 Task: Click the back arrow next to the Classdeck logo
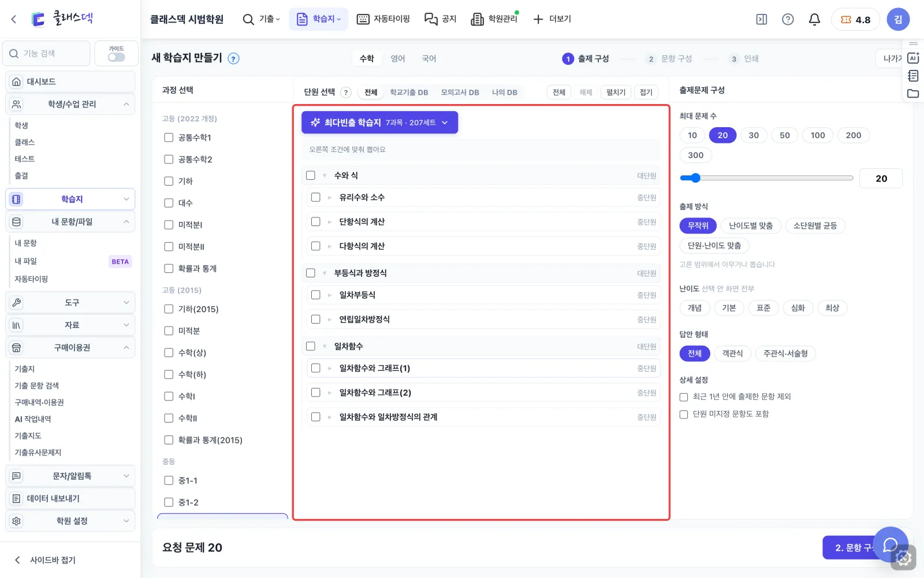coord(14,19)
